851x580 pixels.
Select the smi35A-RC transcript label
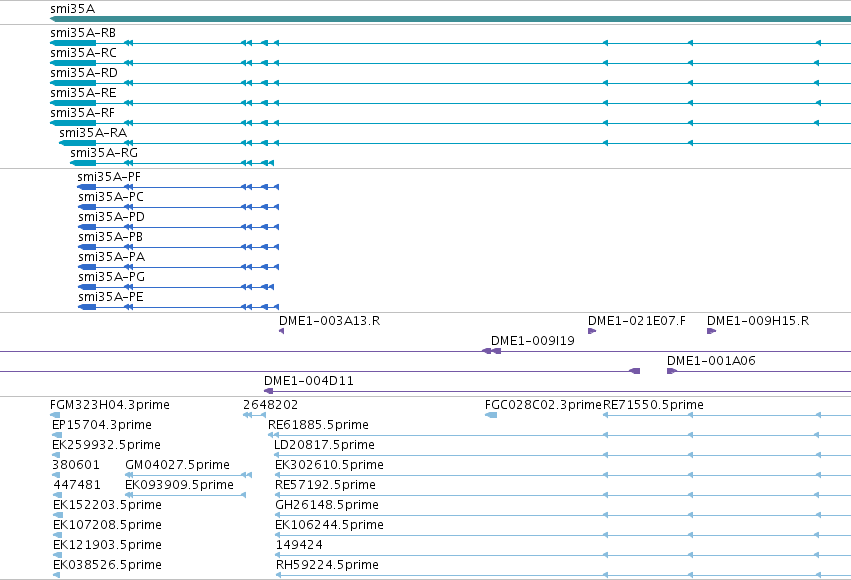pos(83,53)
